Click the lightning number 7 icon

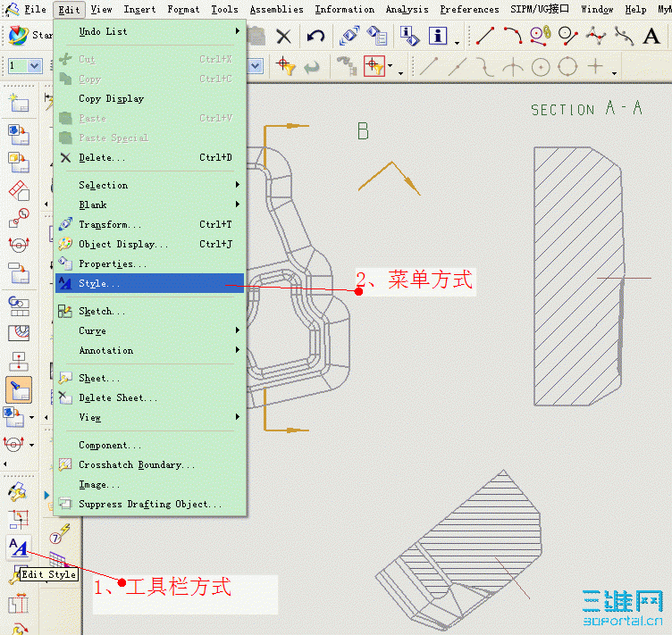tap(59, 534)
